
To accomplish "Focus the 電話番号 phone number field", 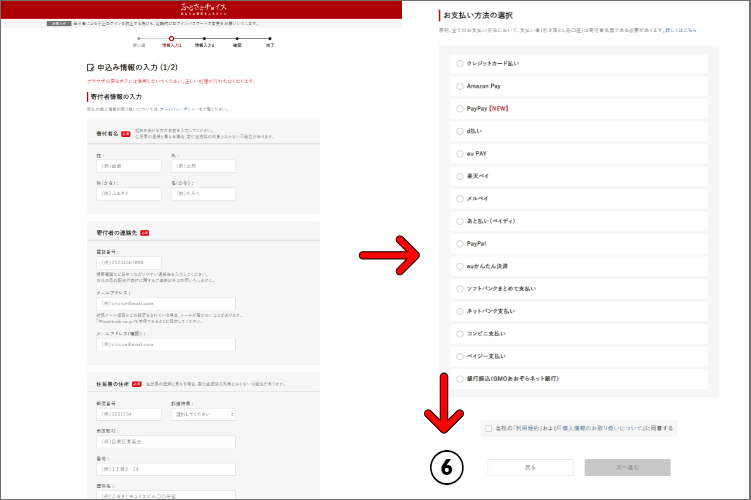I will tap(129, 262).
